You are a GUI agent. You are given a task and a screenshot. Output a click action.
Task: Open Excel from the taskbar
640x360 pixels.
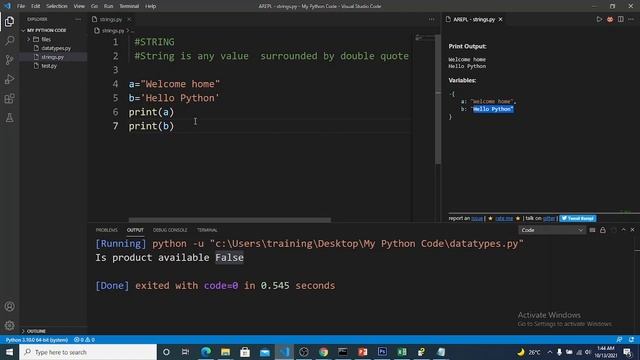[x=402, y=352]
